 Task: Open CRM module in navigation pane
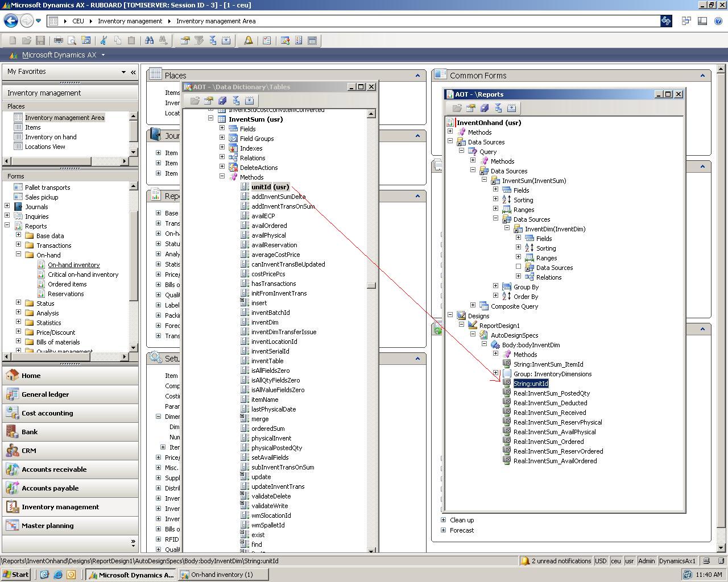[x=70, y=451]
